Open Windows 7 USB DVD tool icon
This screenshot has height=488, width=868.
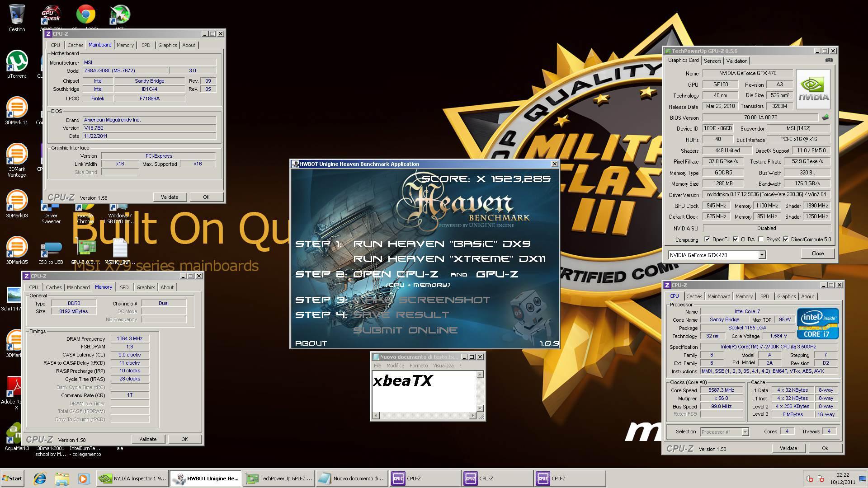click(120, 213)
